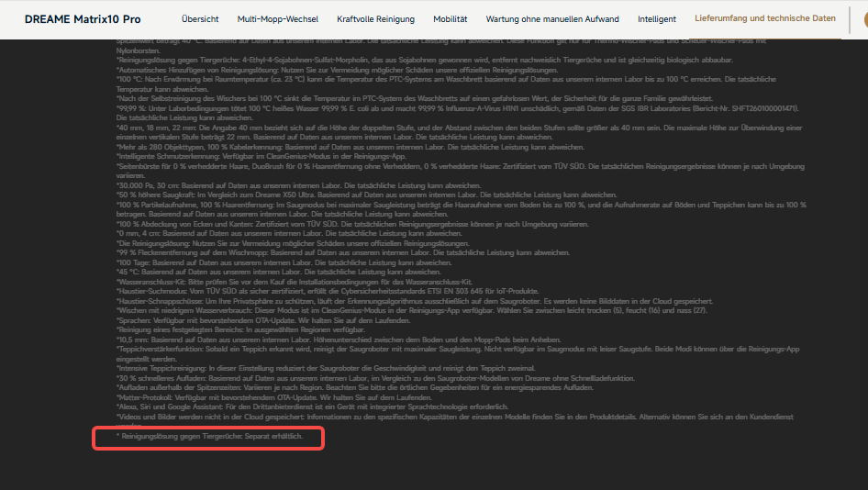868x490 pixels.
Task: Open Wartung ohne manuellen Aufwand tab
Action: coord(552,19)
